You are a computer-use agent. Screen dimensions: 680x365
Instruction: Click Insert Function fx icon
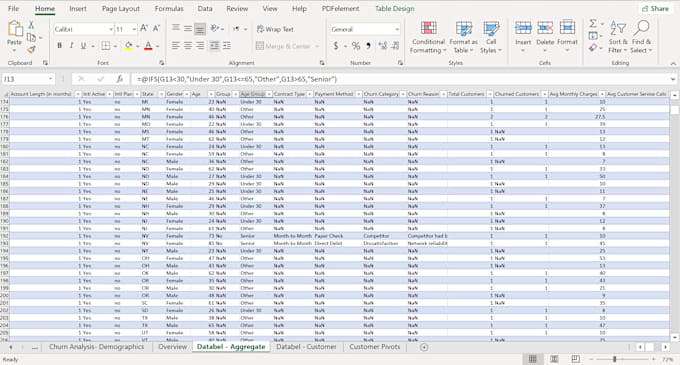point(120,79)
